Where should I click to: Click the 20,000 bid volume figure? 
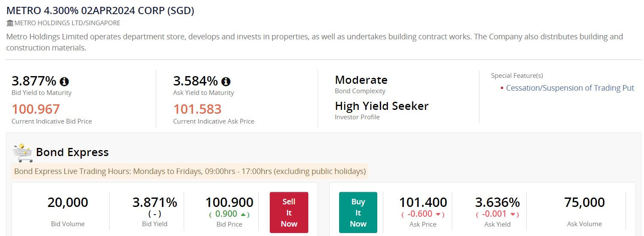[68, 202]
